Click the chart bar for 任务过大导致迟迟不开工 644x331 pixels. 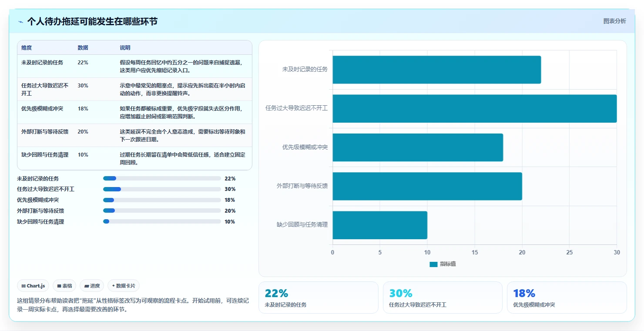(x=475, y=108)
